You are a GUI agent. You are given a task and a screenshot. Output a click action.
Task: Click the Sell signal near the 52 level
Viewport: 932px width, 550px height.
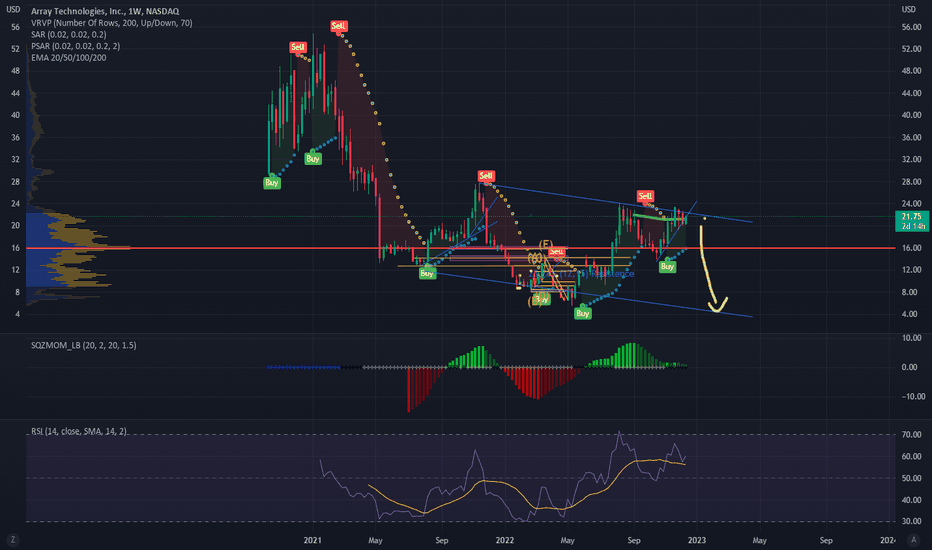pyautogui.click(x=298, y=47)
